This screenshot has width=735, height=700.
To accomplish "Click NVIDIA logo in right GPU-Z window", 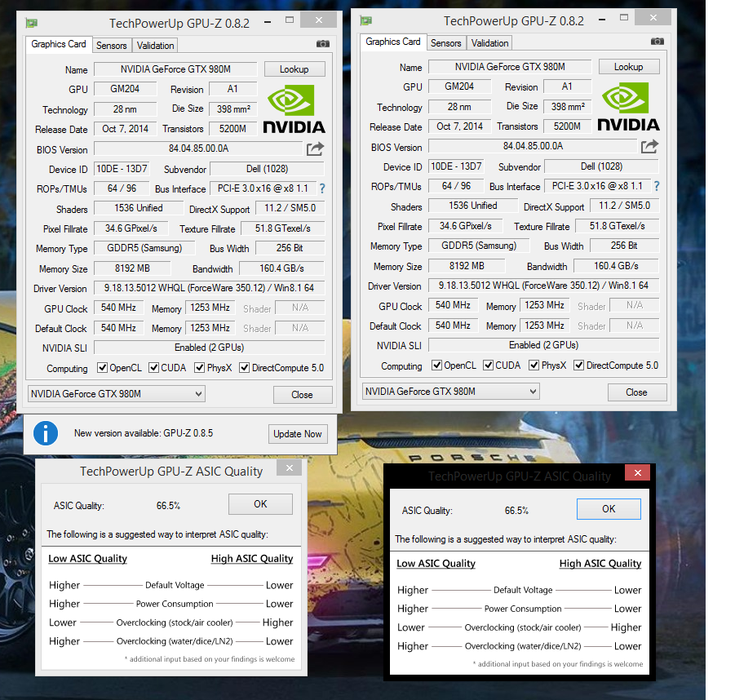I will [629, 106].
